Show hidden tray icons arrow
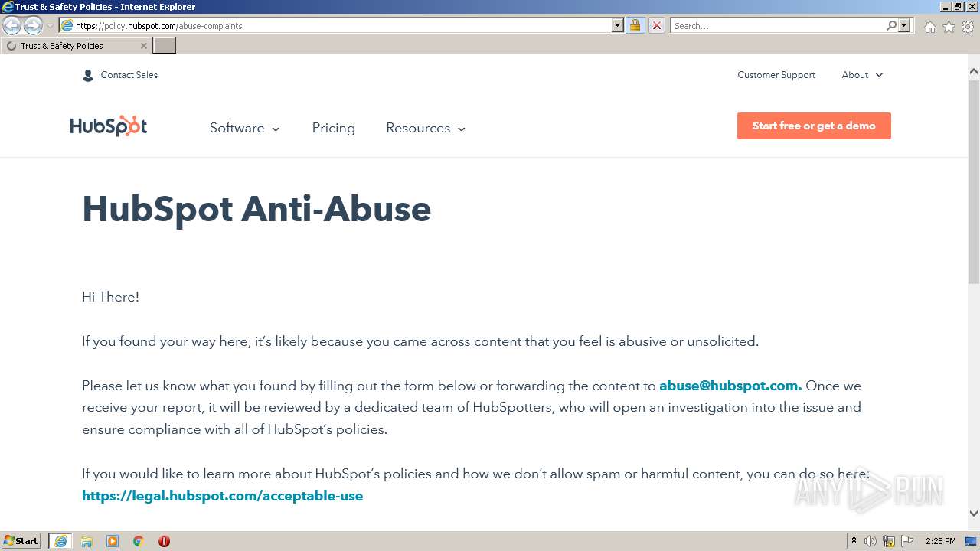 854,541
